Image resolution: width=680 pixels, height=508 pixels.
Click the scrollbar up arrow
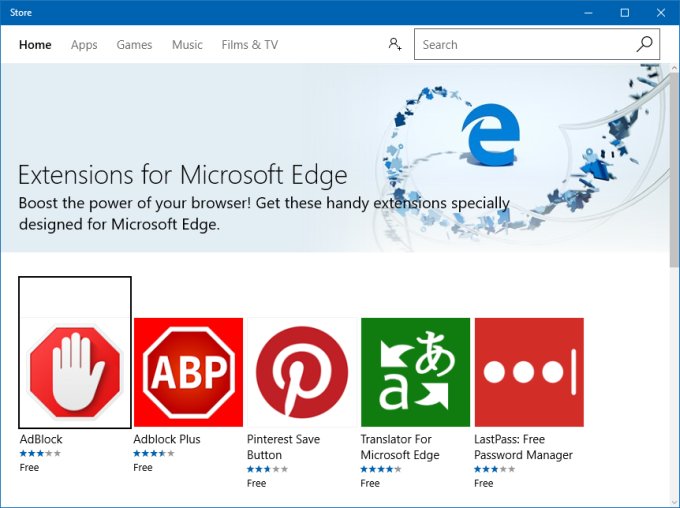click(x=675, y=68)
